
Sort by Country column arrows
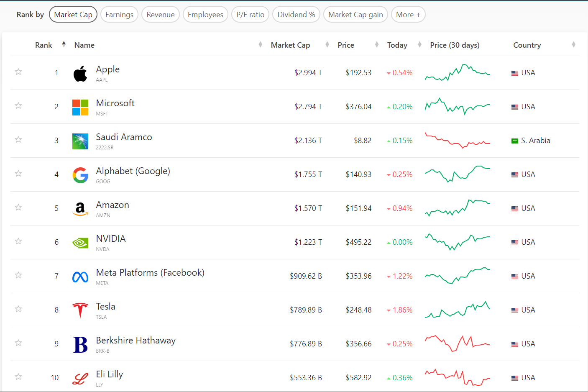(x=573, y=44)
